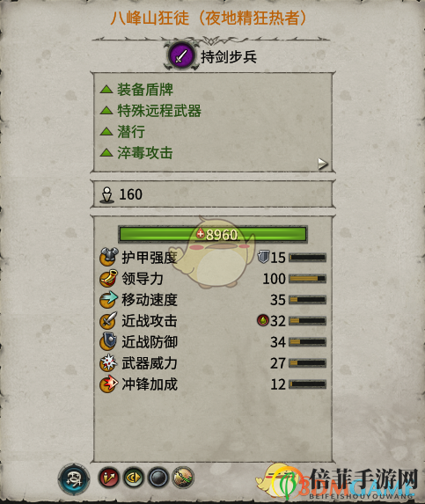Select the 特殊远程武器 trait entry
The width and height of the screenshot is (425, 504).
pyautogui.click(x=150, y=111)
